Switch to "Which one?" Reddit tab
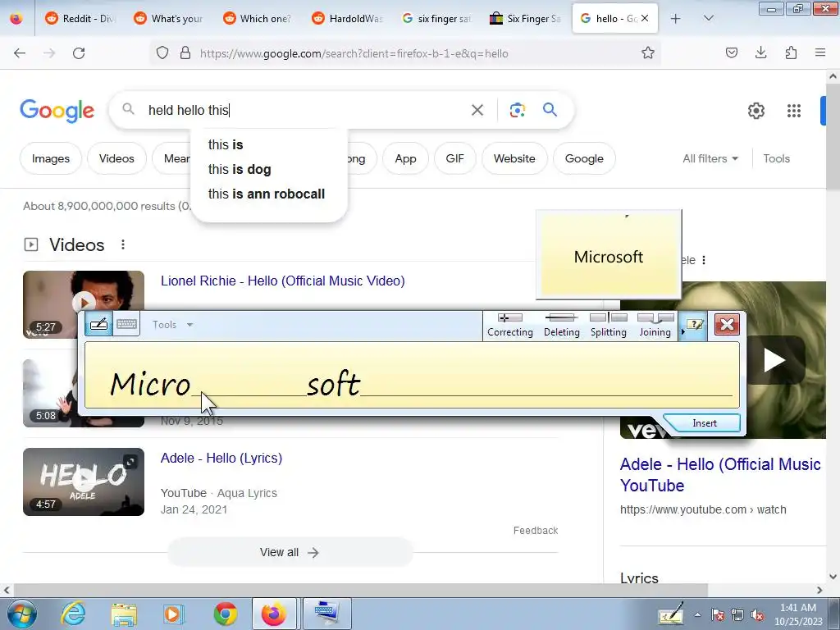This screenshot has height=630, width=840. [258, 19]
